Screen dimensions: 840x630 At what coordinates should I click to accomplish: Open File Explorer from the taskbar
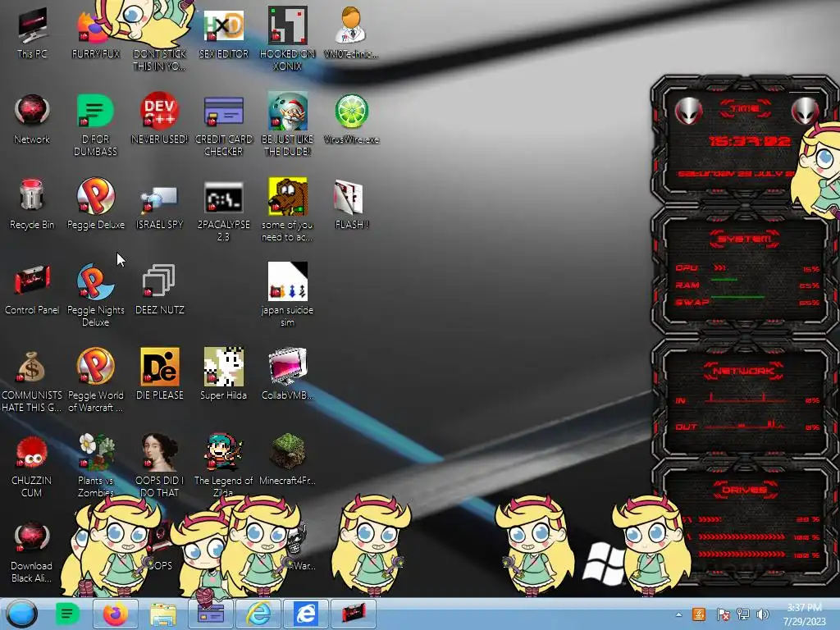pyautogui.click(x=163, y=614)
